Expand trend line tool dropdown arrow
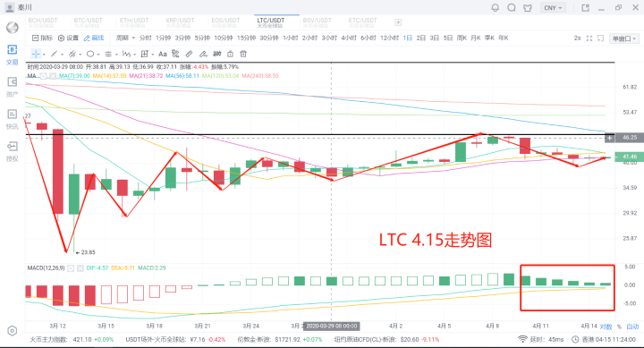The image size is (644, 348). (x=62, y=55)
